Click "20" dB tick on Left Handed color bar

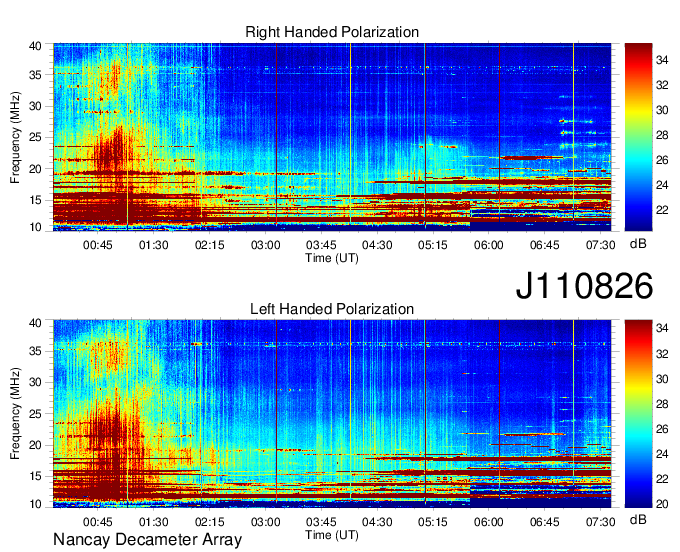pos(662,504)
